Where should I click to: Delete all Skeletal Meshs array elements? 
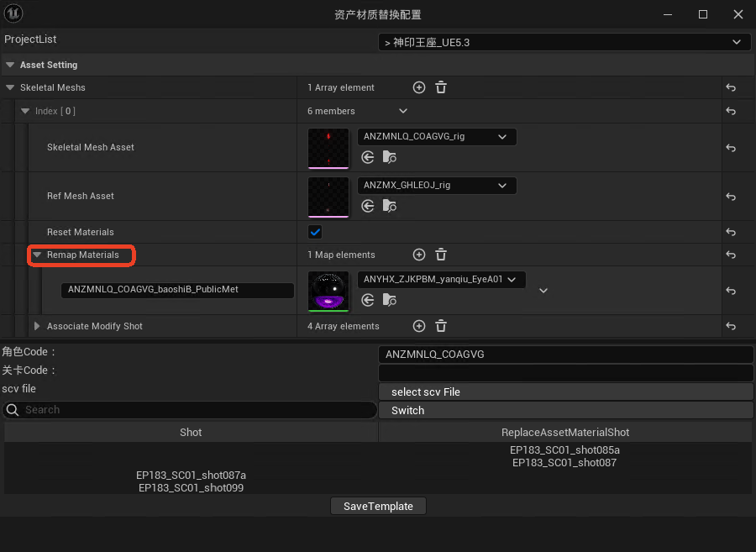tap(441, 87)
